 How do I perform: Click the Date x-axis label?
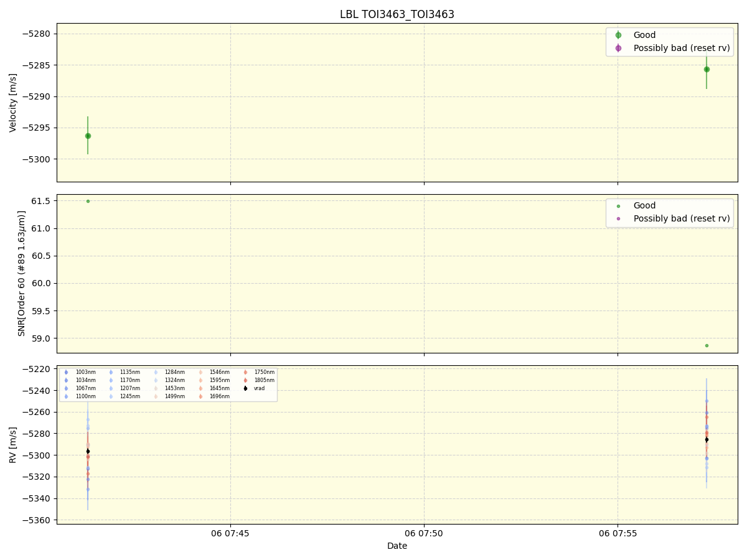(x=397, y=546)
